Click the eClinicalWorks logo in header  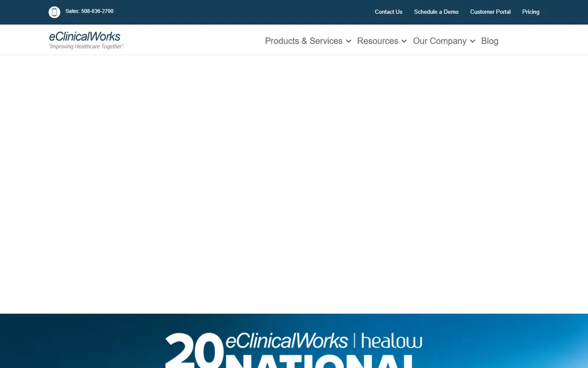coord(86,40)
